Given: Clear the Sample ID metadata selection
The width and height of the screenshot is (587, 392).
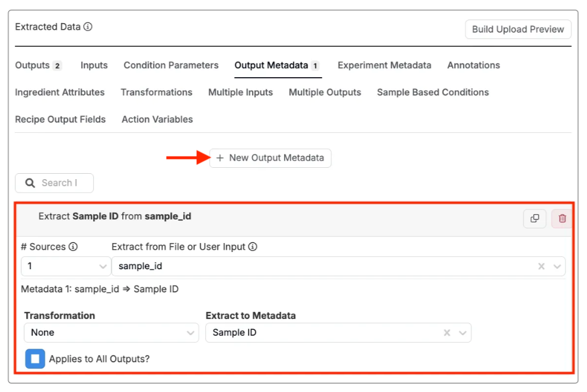Looking at the screenshot, I should click(447, 333).
